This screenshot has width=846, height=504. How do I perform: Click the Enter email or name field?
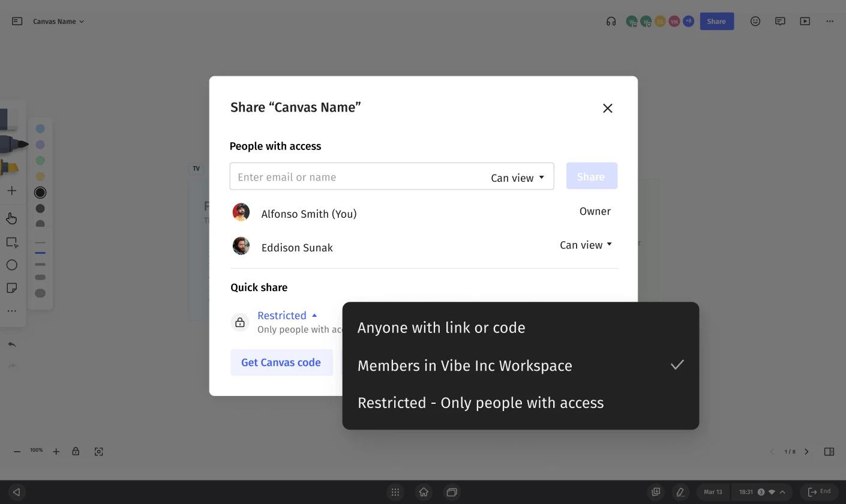point(357,177)
